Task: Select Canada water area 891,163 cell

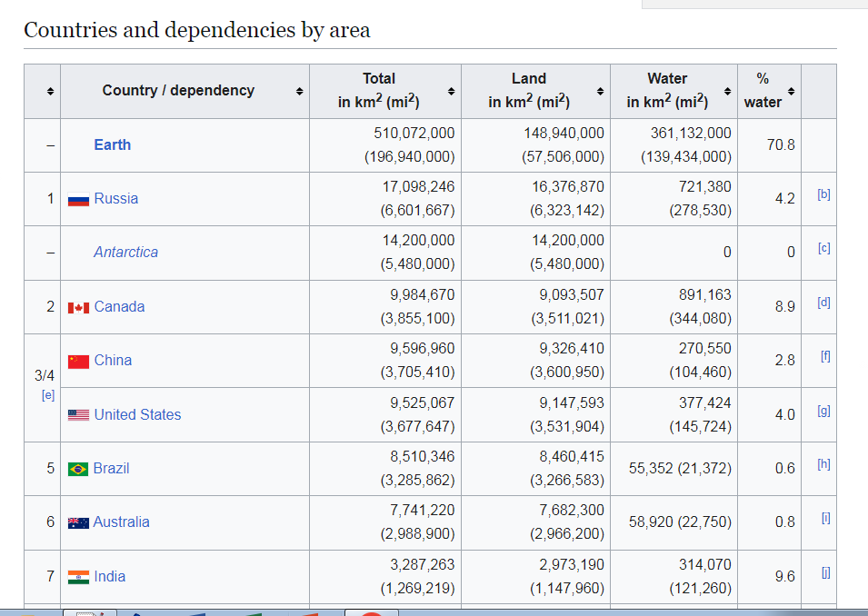Action: (x=674, y=306)
